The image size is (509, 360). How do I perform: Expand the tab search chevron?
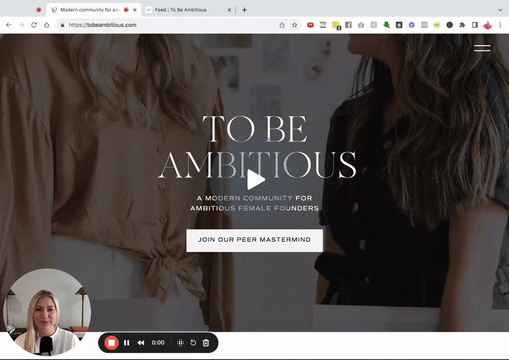[x=500, y=10]
